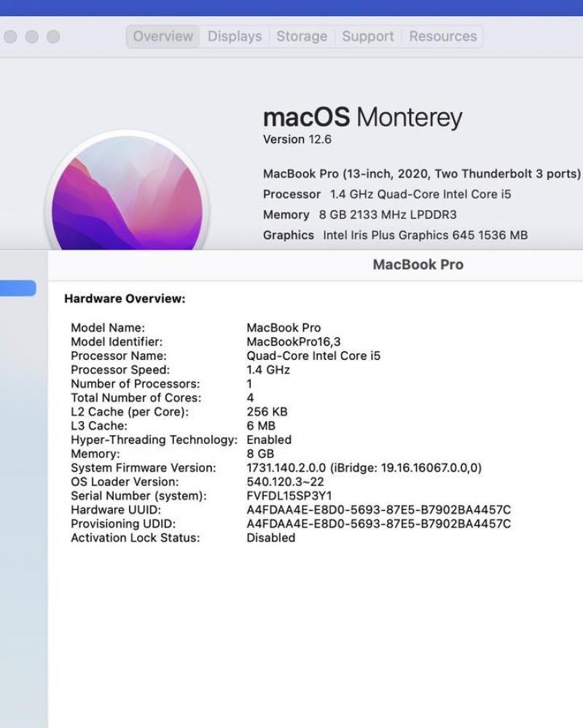Click the Processor Name value Quad-Core Intel Core i5
The width and height of the screenshot is (583, 728).
pos(313,356)
